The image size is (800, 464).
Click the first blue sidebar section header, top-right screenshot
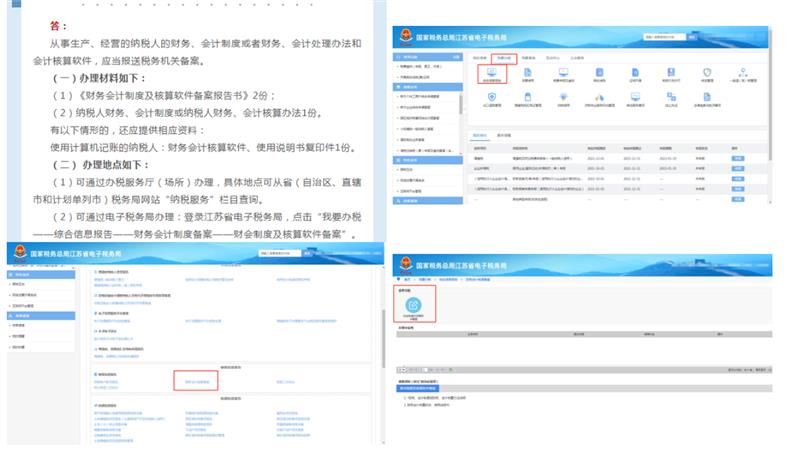pyautogui.click(x=423, y=57)
